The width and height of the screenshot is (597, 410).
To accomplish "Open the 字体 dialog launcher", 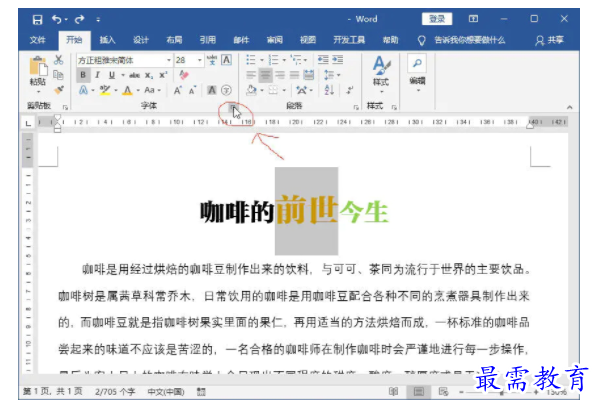I will pyautogui.click(x=233, y=108).
